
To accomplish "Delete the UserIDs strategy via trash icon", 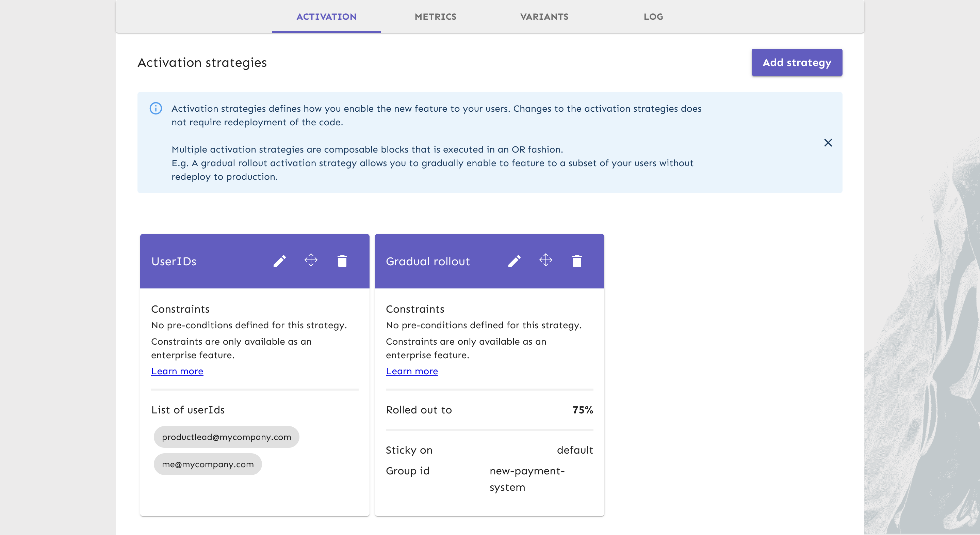I will [342, 261].
